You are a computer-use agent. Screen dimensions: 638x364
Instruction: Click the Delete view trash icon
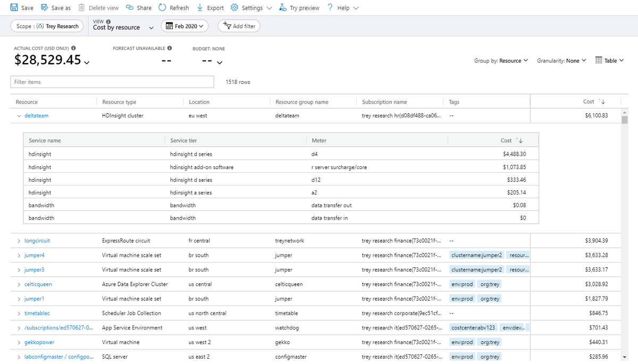tap(81, 8)
